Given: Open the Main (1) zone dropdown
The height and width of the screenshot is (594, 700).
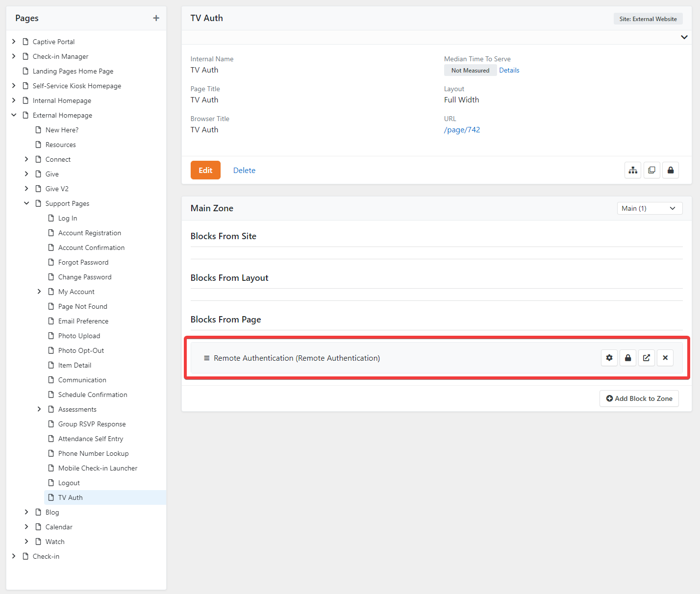Looking at the screenshot, I should (x=649, y=208).
